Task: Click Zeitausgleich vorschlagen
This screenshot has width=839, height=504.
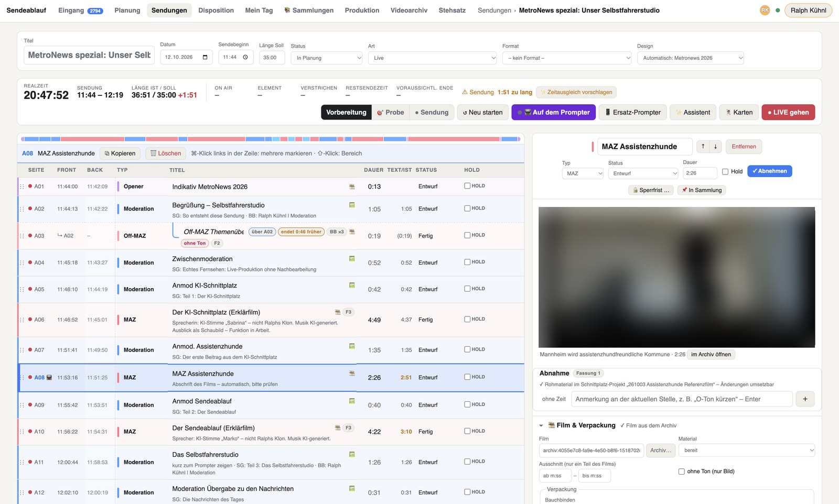Action: point(576,92)
